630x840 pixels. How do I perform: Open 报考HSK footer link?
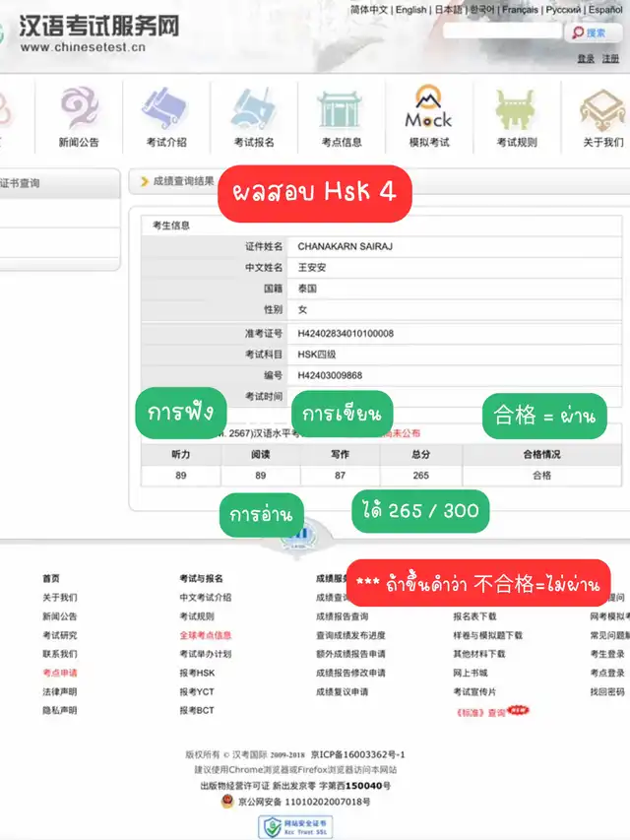[x=196, y=673]
